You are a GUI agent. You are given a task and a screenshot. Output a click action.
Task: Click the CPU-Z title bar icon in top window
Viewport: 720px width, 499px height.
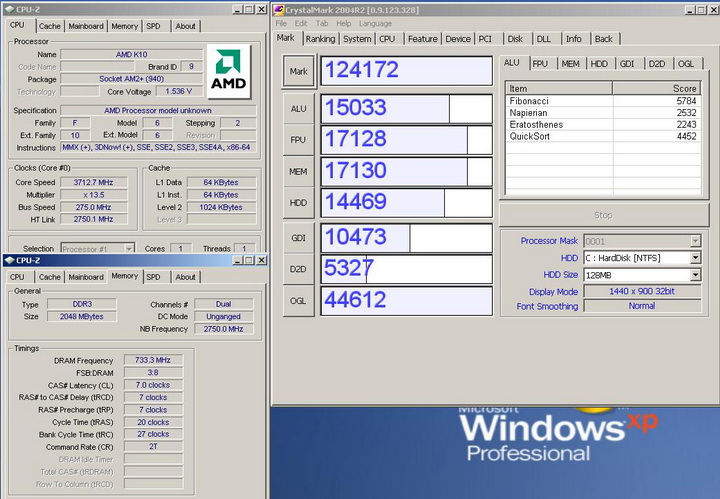(x=9, y=9)
